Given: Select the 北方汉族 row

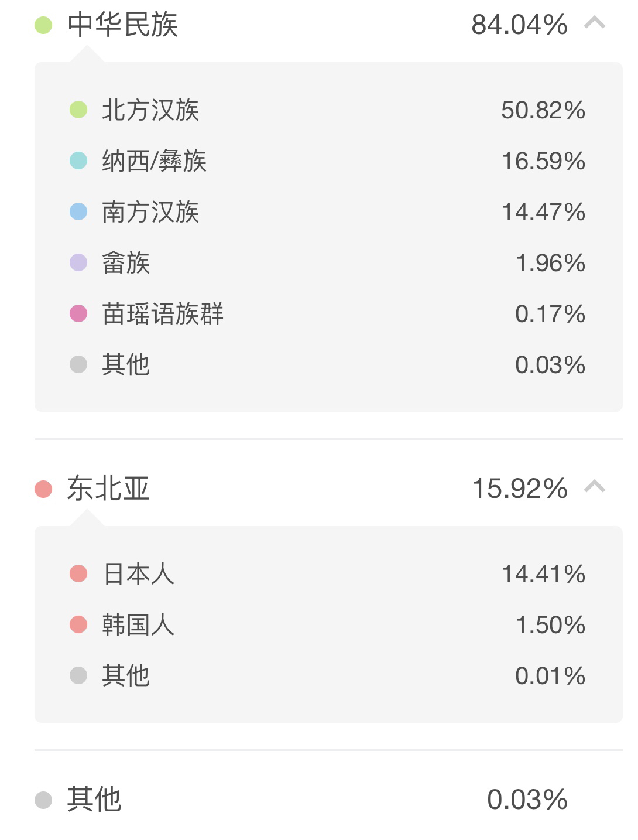Looking at the screenshot, I should 328,110.
